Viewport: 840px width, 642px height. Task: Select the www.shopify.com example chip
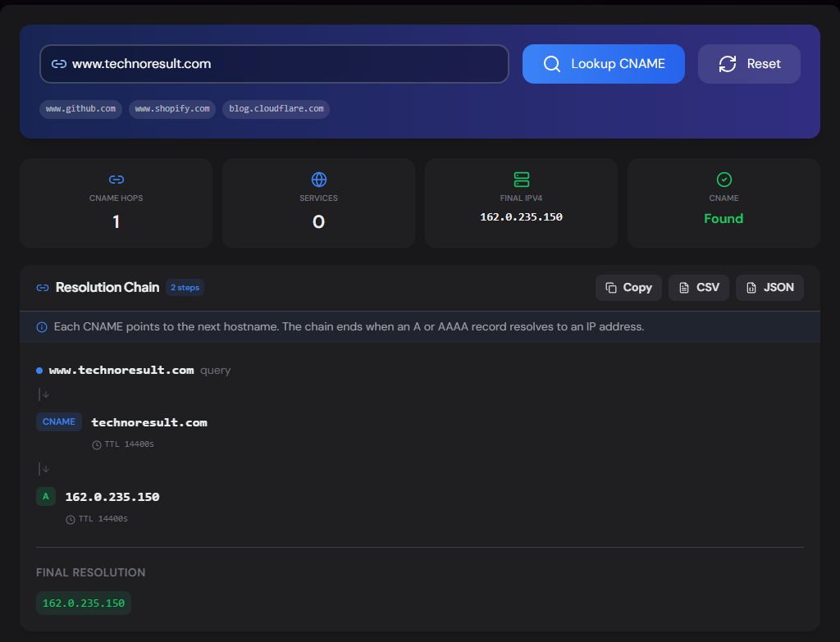pos(172,109)
